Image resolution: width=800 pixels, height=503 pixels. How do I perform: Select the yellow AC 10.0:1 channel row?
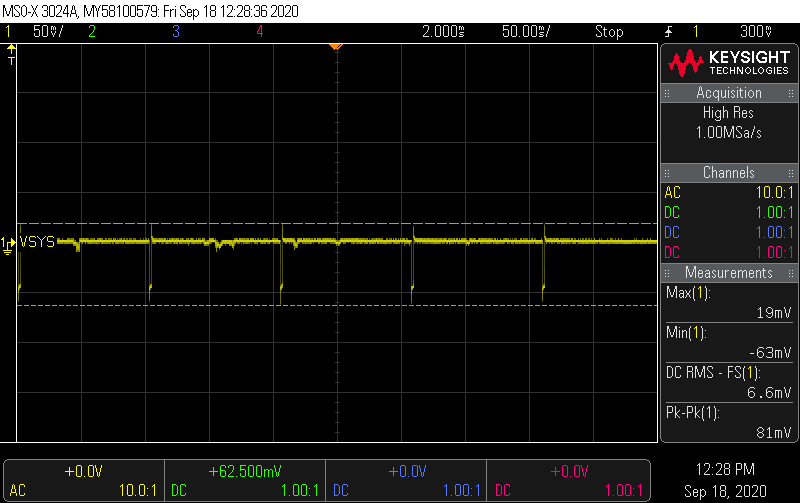(729, 193)
